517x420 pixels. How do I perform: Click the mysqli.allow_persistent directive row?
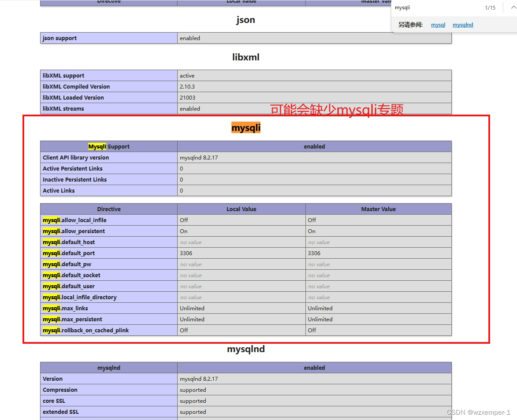[x=73, y=231]
